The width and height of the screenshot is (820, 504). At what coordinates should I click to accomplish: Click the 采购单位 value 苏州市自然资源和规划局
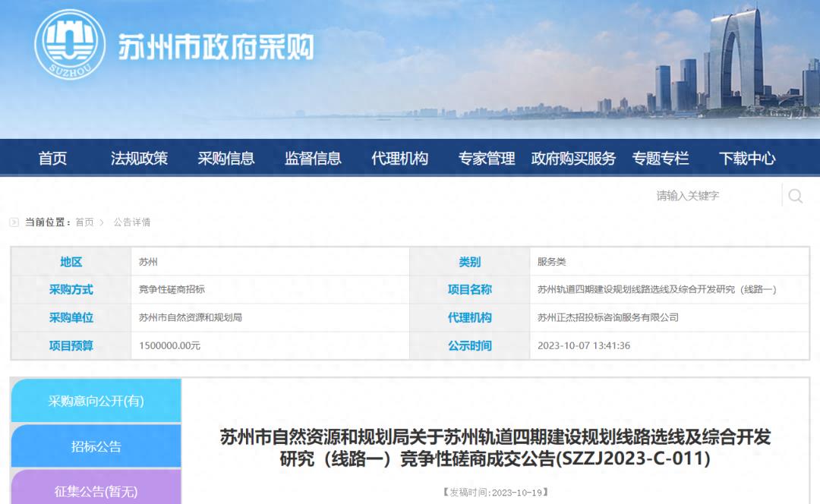point(191,317)
